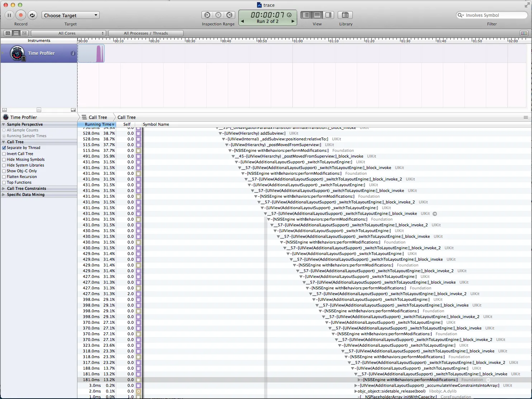
Task: Click the library icon in the 188.0ms row
Action: (138, 368)
